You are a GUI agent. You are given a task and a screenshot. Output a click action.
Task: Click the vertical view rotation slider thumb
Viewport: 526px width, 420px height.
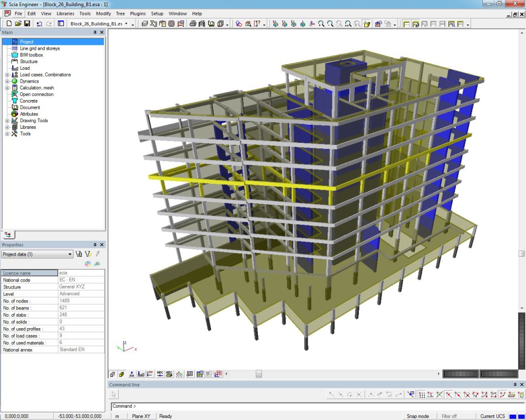click(521, 254)
